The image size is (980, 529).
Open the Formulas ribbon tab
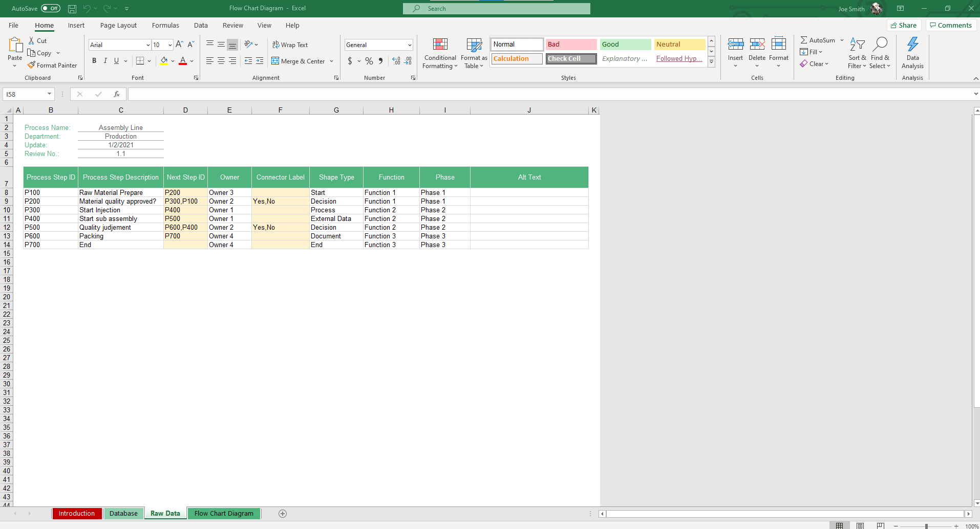[x=165, y=26]
